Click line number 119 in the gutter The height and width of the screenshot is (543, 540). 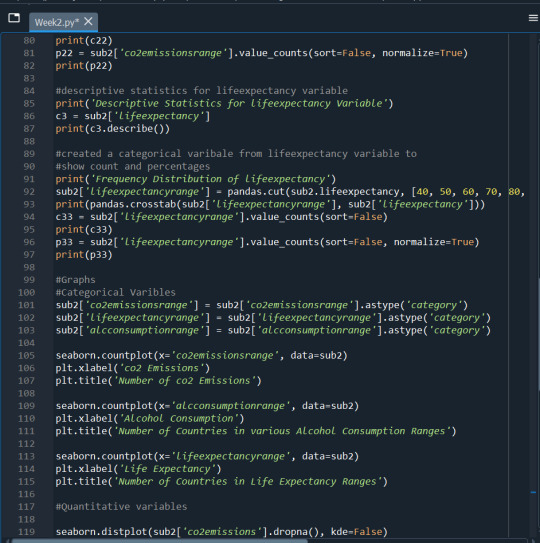pyautogui.click(x=27, y=532)
